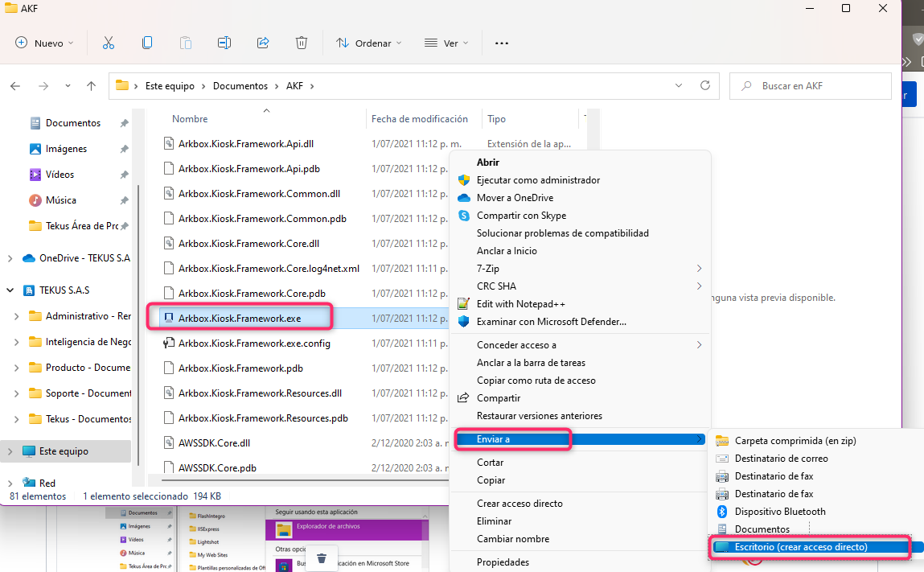Viewport: 924px width, 572px height.
Task: Click the Share icon in toolbar
Action: click(263, 43)
